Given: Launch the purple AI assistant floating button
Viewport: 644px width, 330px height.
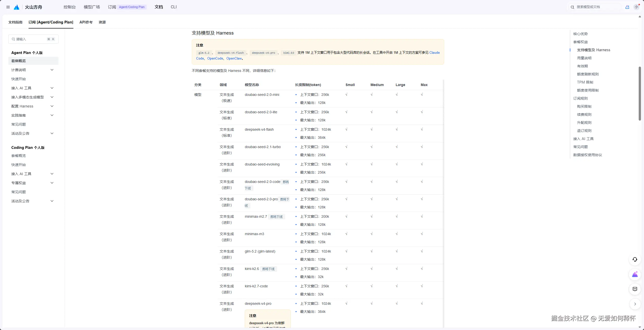Looking at the screenshot, I should [635, 274].
